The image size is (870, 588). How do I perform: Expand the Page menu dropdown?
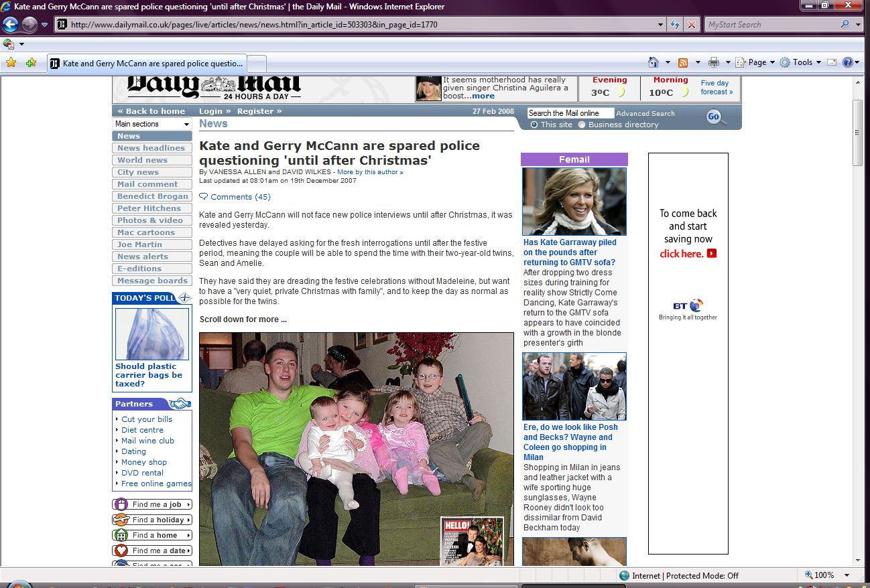pos(757,62)
